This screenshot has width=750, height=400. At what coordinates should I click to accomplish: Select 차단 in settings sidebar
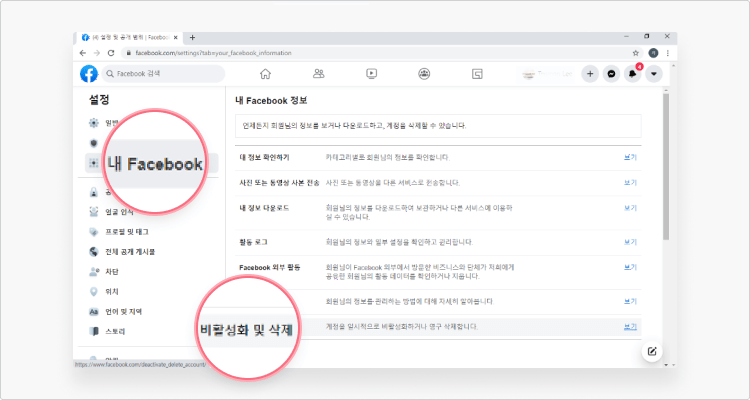coord(103,272)
